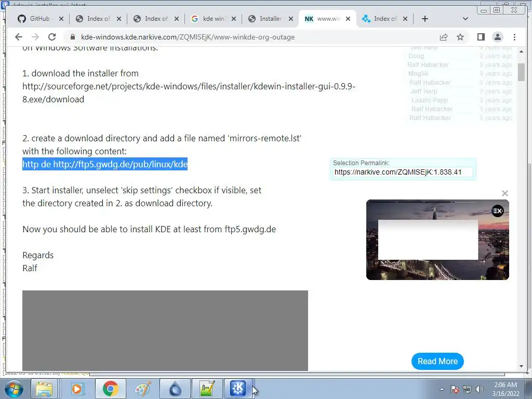Click the highlighted ftp5.gwdg.de mirror line

105,164
